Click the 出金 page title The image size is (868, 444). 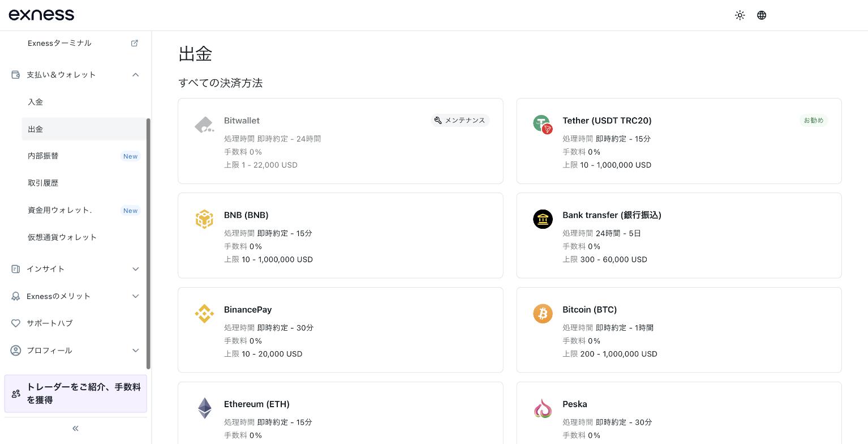tap(195, 54)
